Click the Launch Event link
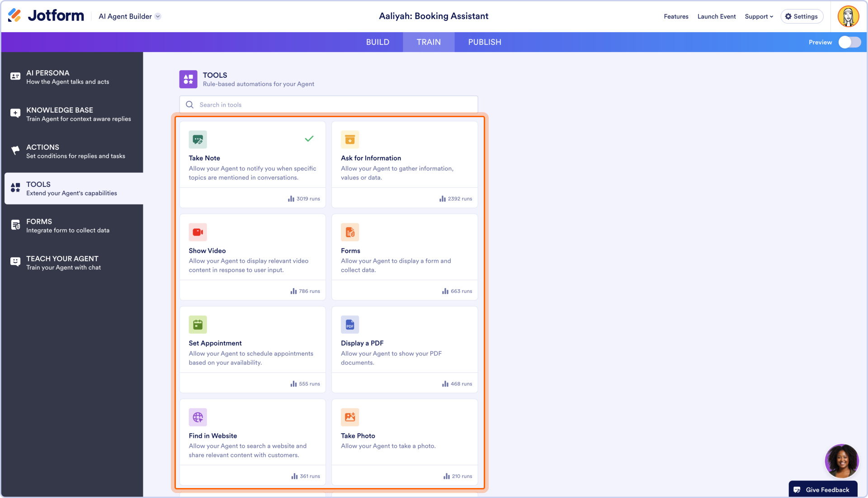868x498 pixels. pyautogui.click(x=716, y=16)
